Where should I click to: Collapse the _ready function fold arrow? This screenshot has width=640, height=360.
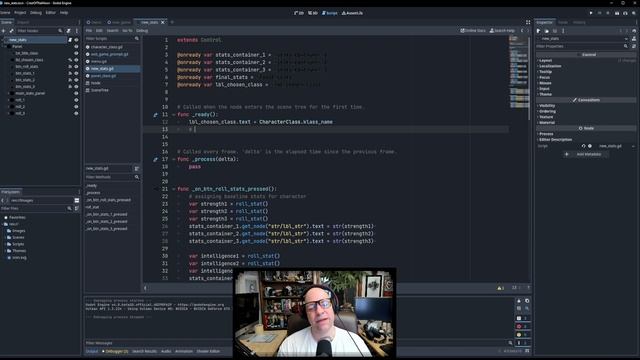[173, 115]
